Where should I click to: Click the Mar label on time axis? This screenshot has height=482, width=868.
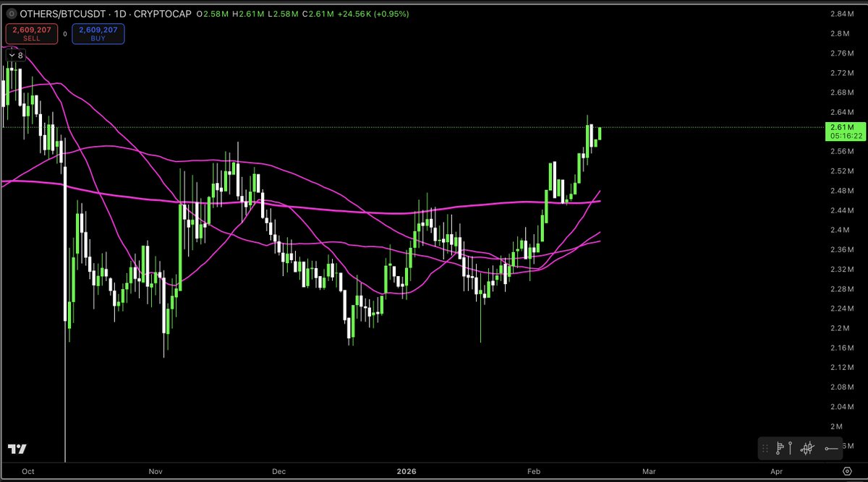649,470
